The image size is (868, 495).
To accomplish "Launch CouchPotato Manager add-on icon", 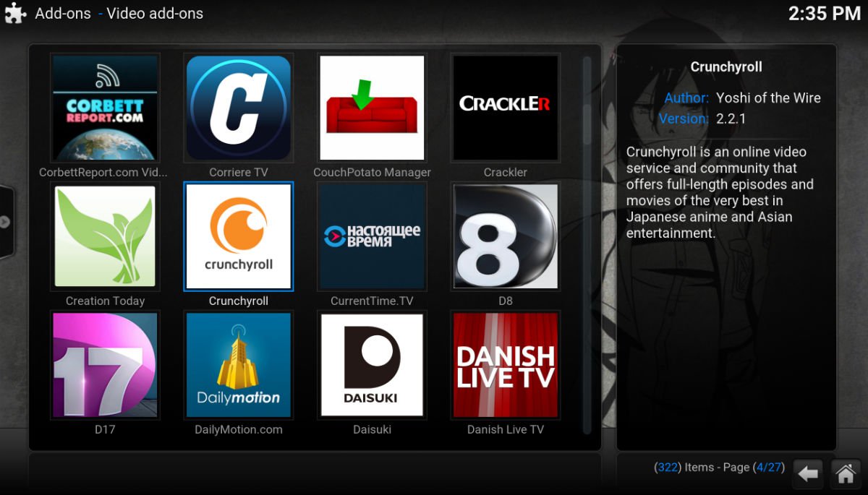I will click(372, 108).
